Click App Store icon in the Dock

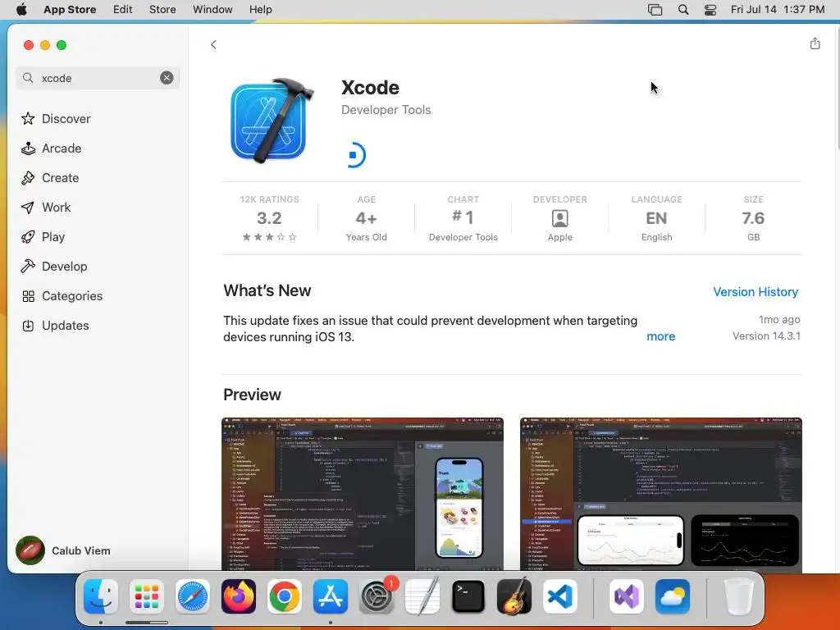(x=331, y=596)
